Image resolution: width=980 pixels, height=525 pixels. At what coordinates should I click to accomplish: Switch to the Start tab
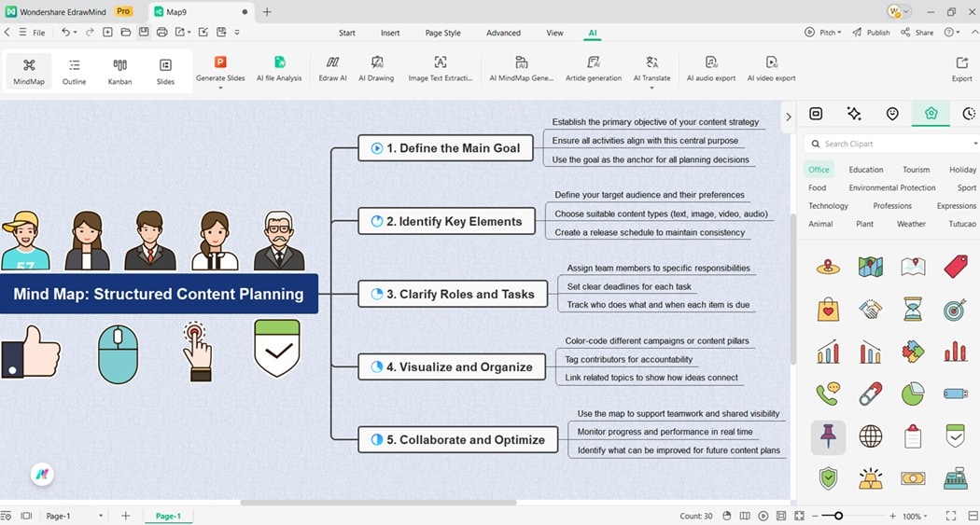click(x=347, y=33)
